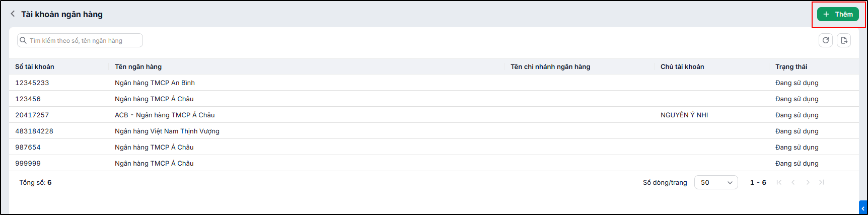Select the row with account 12345233

coord(434,83)
